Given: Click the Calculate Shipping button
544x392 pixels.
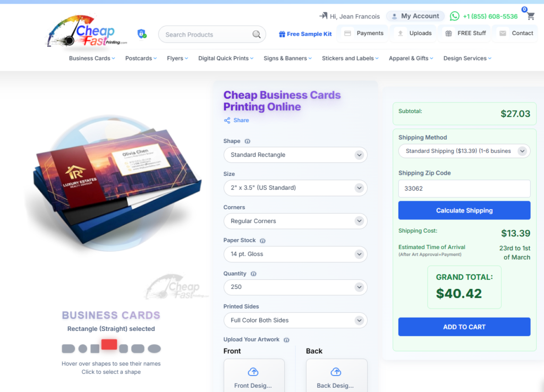Looking at the screenshot, I should (464, 210).
